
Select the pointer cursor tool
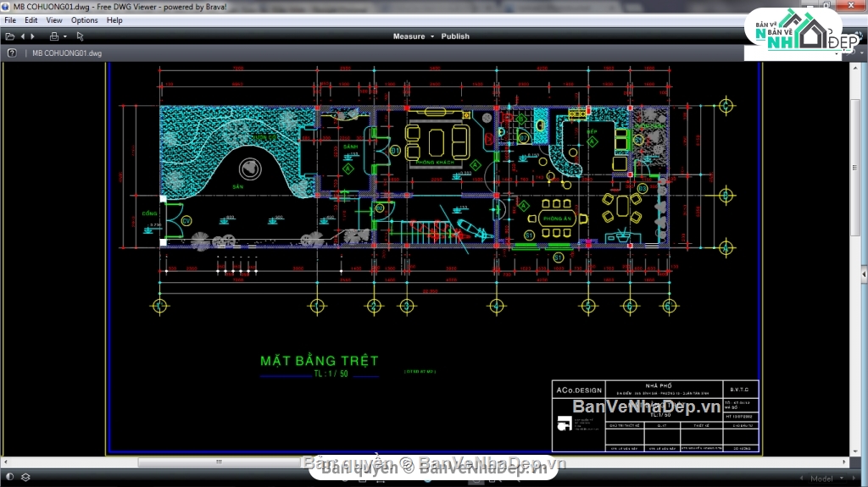point(81,36)
